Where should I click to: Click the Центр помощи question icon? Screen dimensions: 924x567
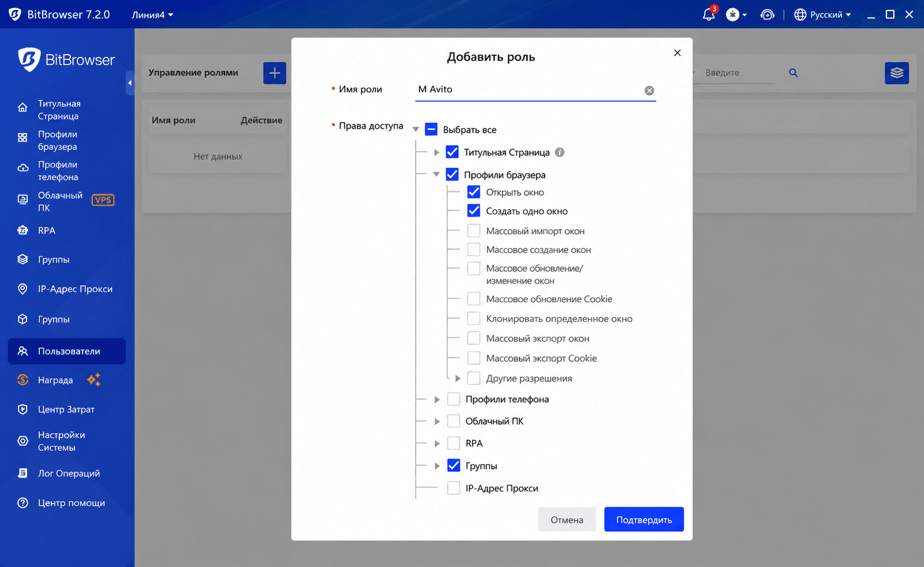pos(23,502)
